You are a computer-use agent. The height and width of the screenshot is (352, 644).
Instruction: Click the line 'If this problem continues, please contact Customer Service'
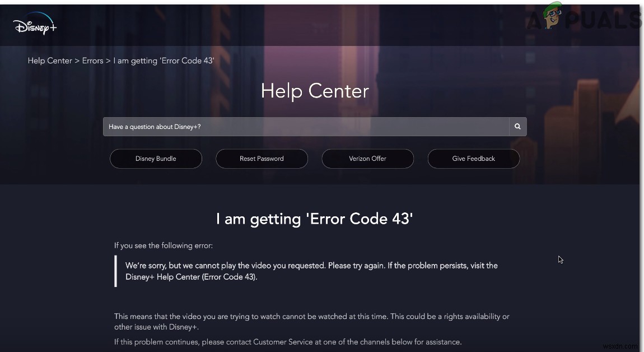click(288, 342)
